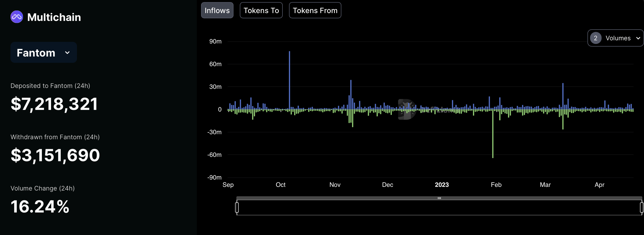Click the Nov x-axis label
This screenshot has height=235, width=644.
click(x=335, y=185)
